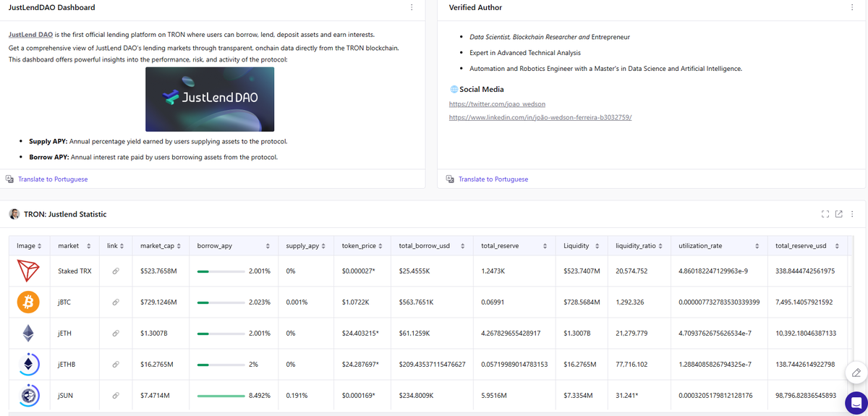Viewport: 868px width, 416px height.
Task: Open the twitter.com/joao_wedson link
Action: point(497,104)
